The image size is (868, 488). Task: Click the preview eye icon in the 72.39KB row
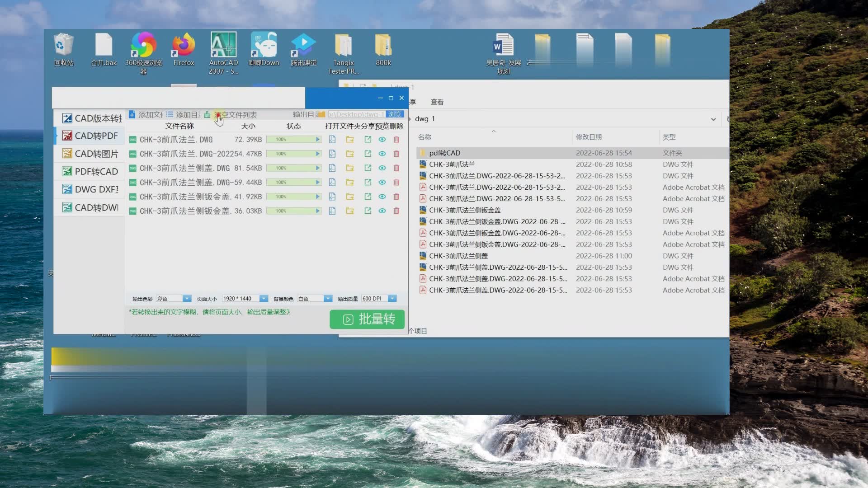[x=382, y=140]
